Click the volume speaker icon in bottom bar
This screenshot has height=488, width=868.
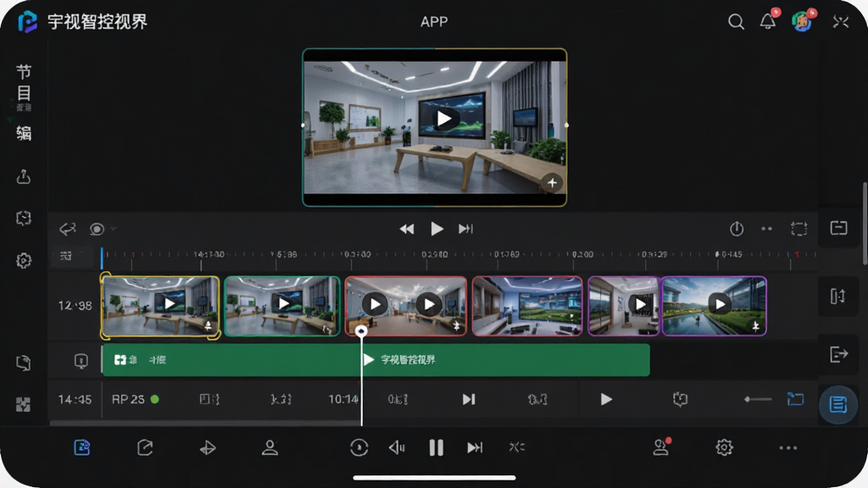click(397, 447)
